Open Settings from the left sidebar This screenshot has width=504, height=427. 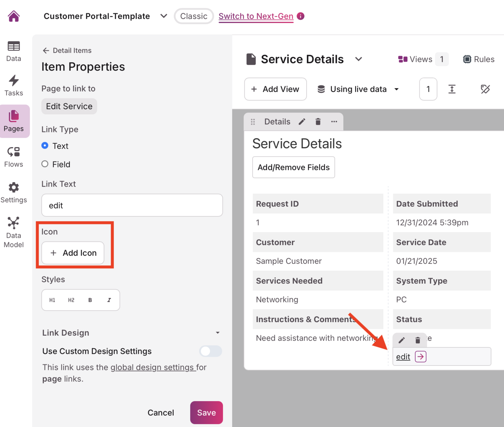point(13,192)
